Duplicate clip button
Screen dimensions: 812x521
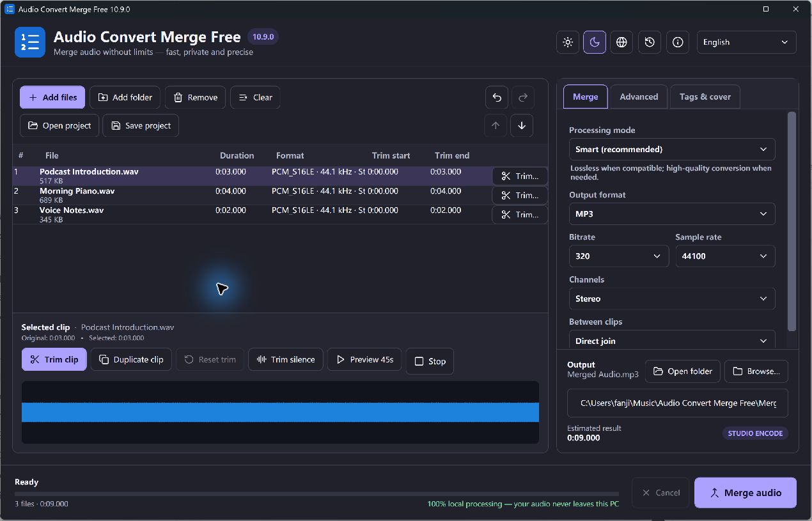pyautogui.click(x=131, y=359)
